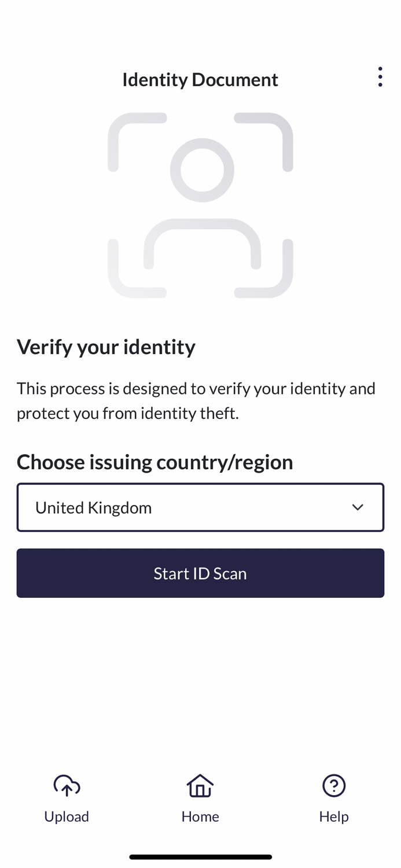401x868 pixels.
Task: Open the three-dot more options menu
Action: [380, 77]
